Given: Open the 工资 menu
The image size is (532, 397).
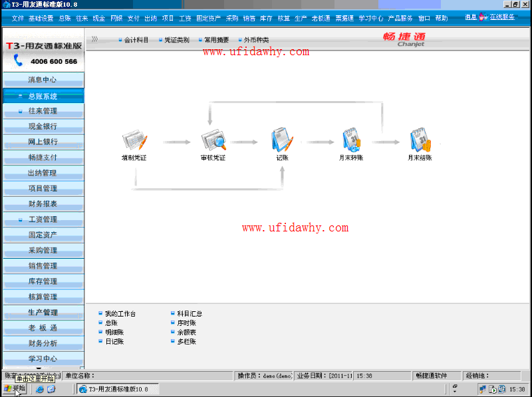Looking at the screenshot, I should pyautogui.click(x=185, y=19).
